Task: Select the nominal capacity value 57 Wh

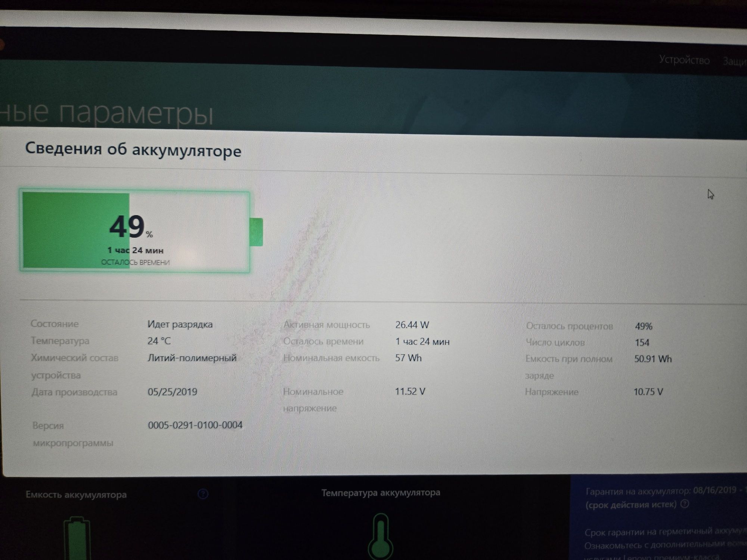Action: (x=408, y=358)
